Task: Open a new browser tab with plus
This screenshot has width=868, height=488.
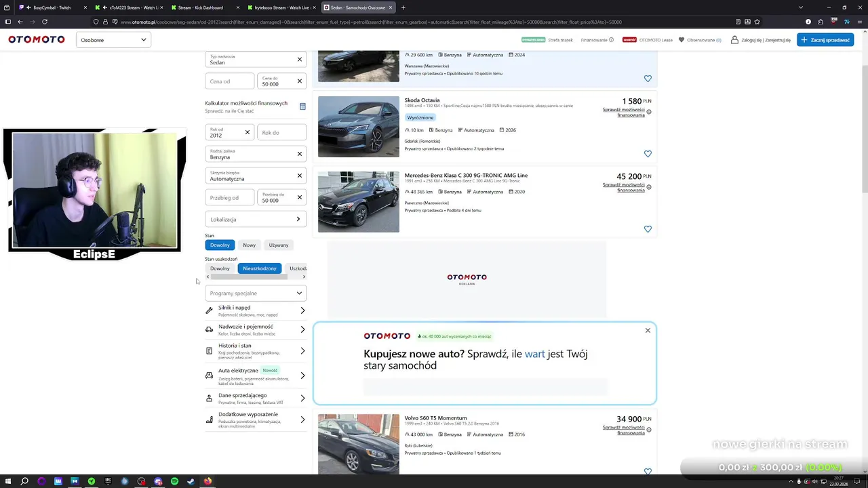Action: (x=403, y=7)
